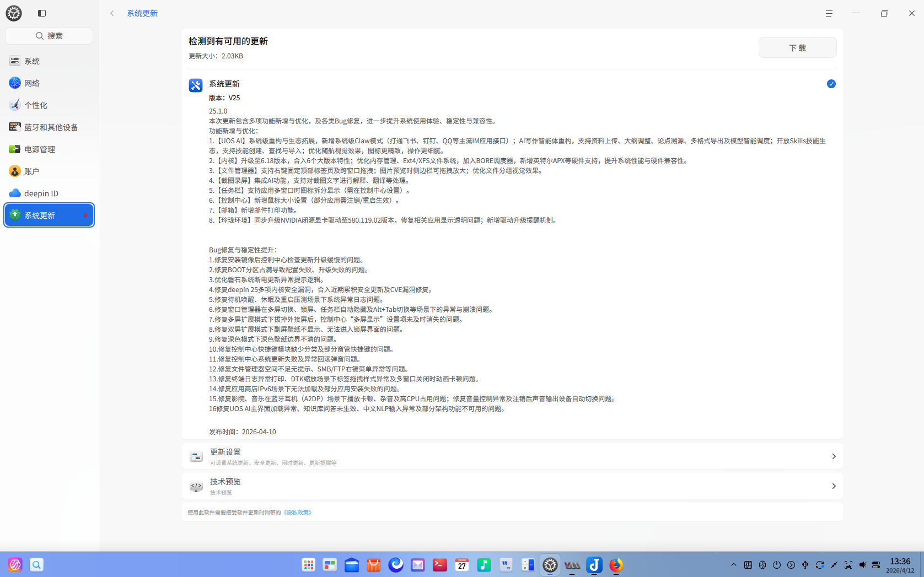Open the App Store from the dock

(374, 565)
